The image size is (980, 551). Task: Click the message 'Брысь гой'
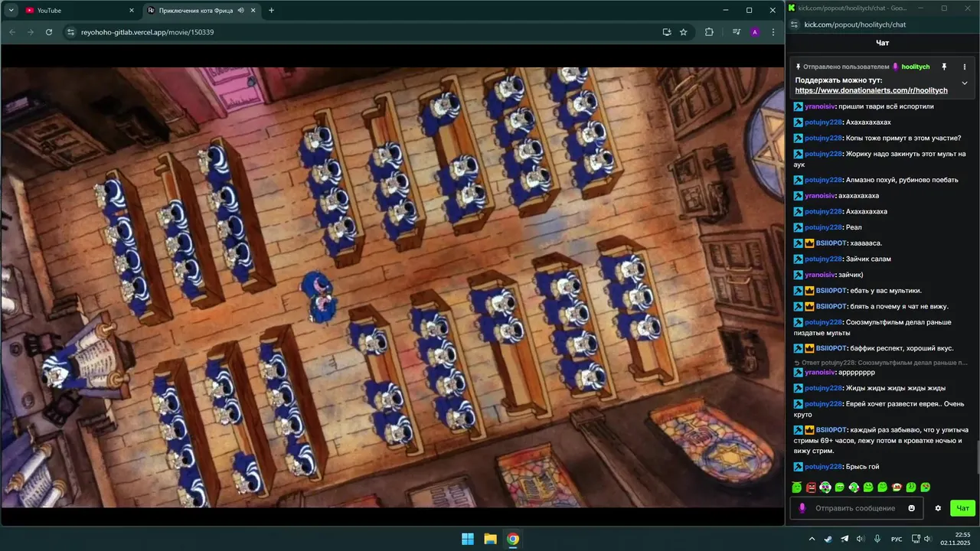point(862,467)
